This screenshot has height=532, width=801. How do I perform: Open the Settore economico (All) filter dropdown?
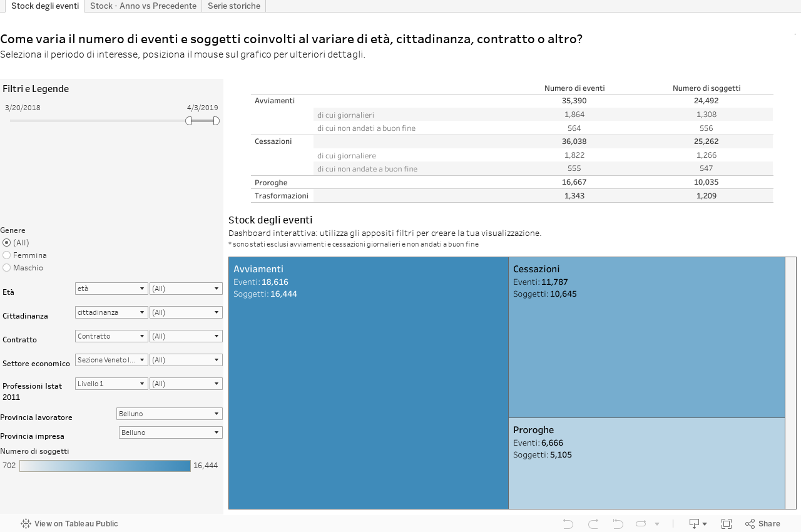click(x=186, y=360)
